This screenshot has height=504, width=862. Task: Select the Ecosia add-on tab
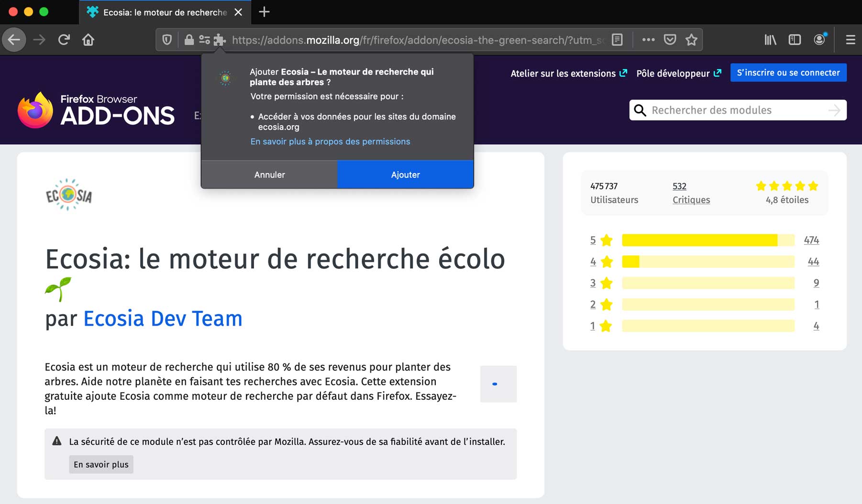tap(165, 12)
